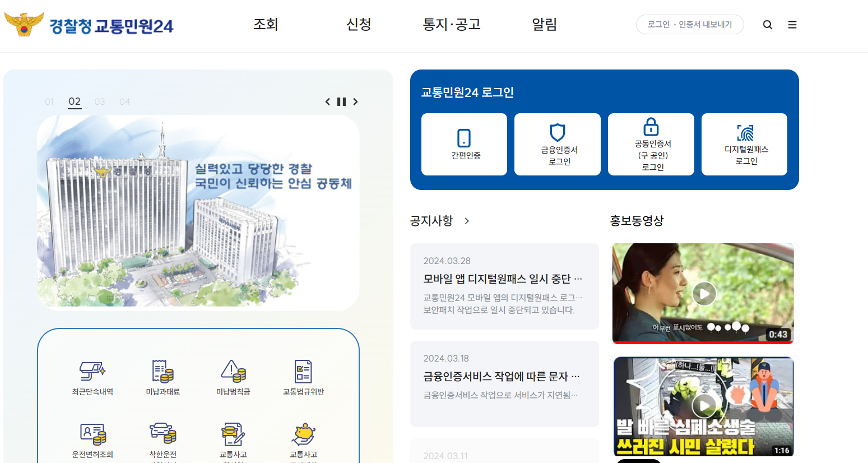Viewport: 868px width, 463px height.
Task: Open the 조회 menu
Action: click(x=265, y=25)
